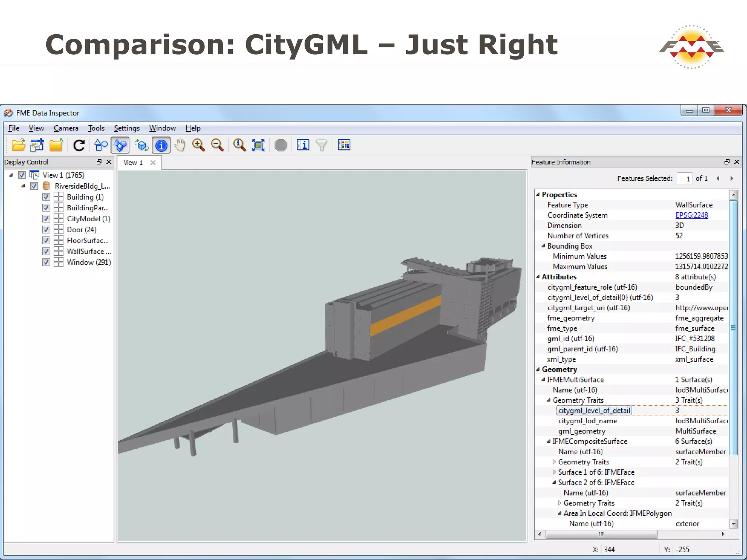Select the 3D view mode icon
This screenshot has height=560, width=747.
[120, 145]
